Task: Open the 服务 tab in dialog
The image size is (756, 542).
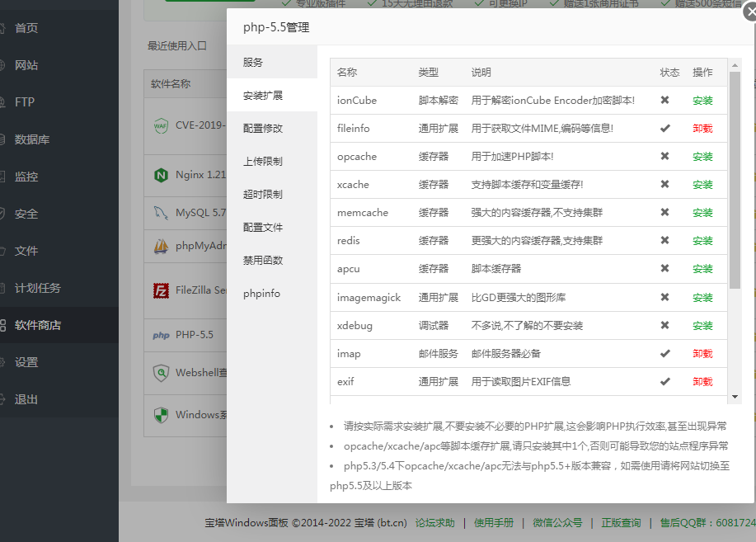Action: coord(272,62)
